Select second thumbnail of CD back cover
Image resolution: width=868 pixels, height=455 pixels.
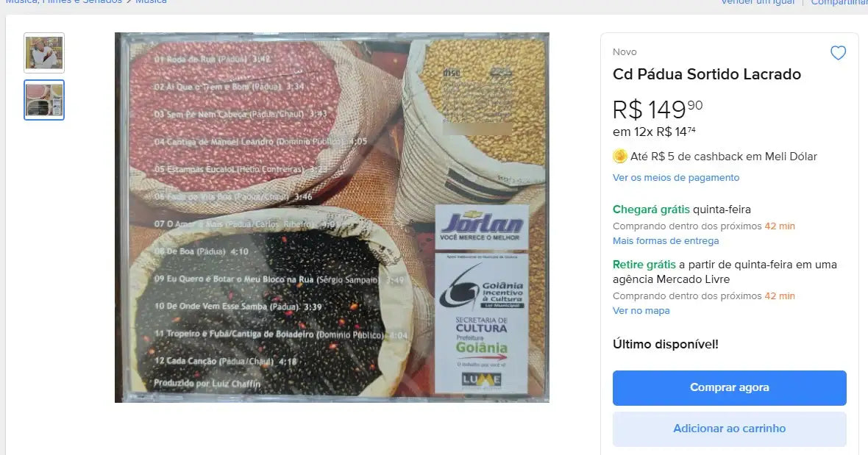click(x=44, y=100)
